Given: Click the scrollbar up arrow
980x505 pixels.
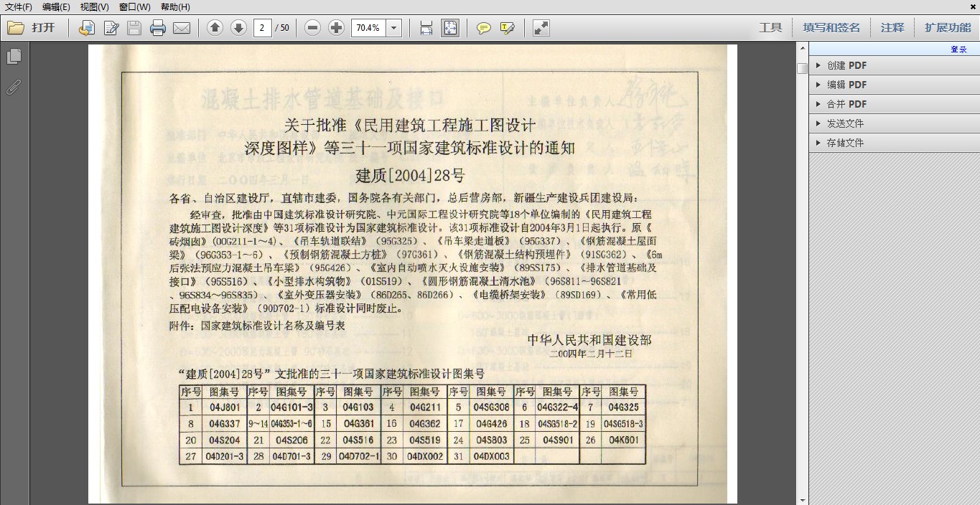Looking at the screenshot, I should point(802,48).
